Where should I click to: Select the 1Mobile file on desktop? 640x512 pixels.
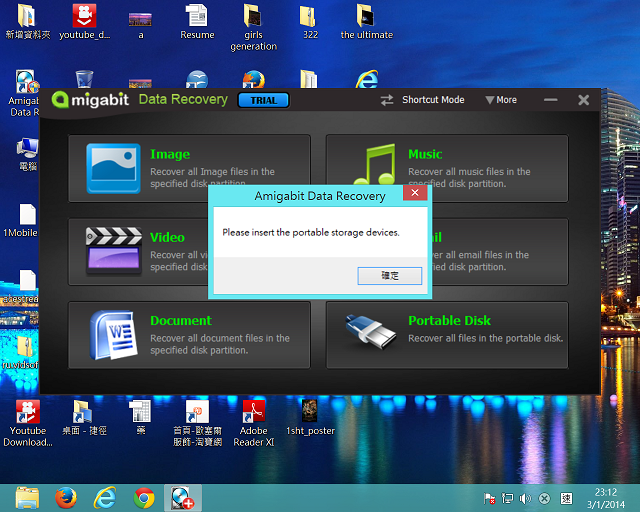point(20,221)
